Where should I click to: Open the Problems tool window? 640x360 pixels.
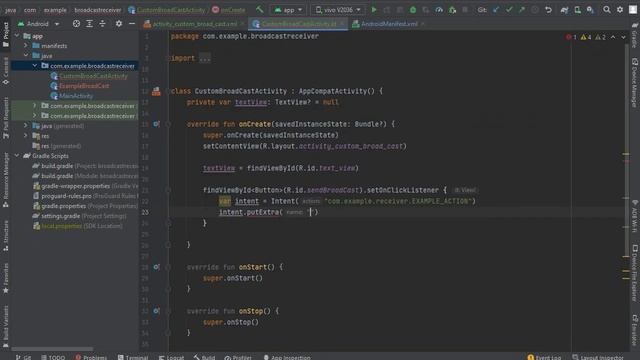point(91,357)
